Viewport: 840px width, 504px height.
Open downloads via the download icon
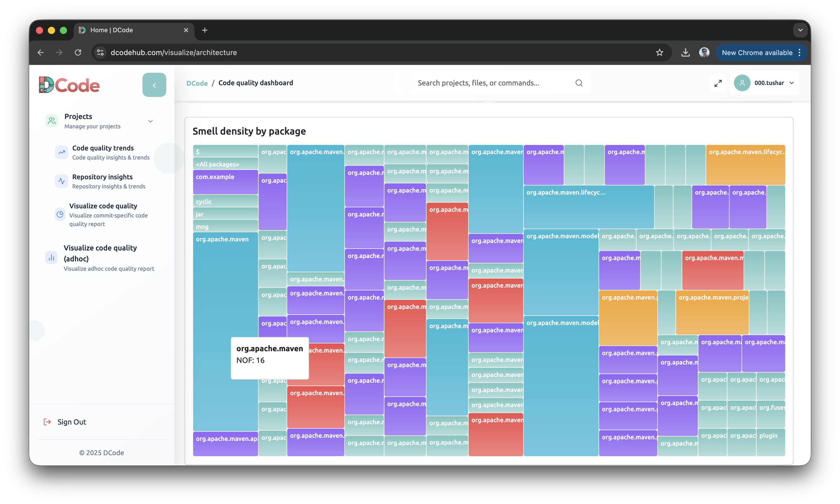coord(685,52)
